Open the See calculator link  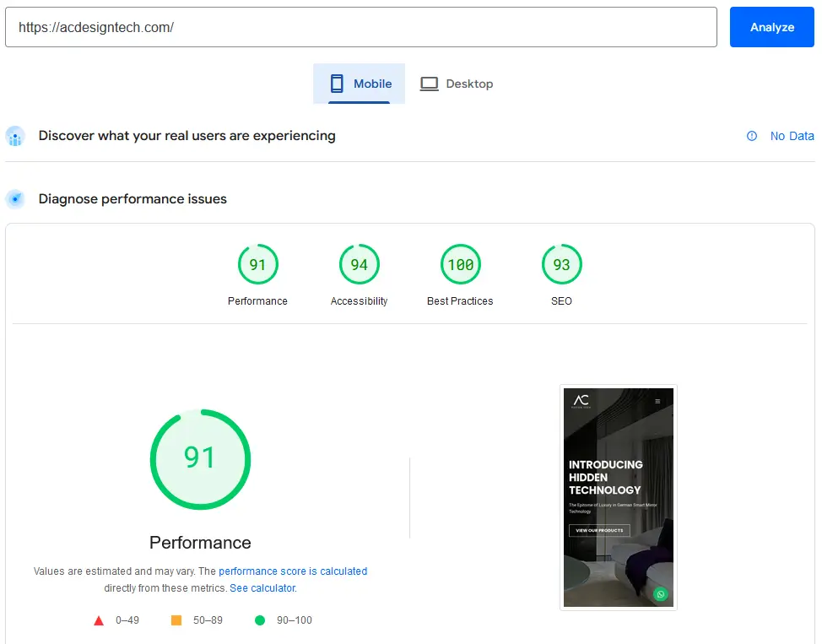pos(262,587)
